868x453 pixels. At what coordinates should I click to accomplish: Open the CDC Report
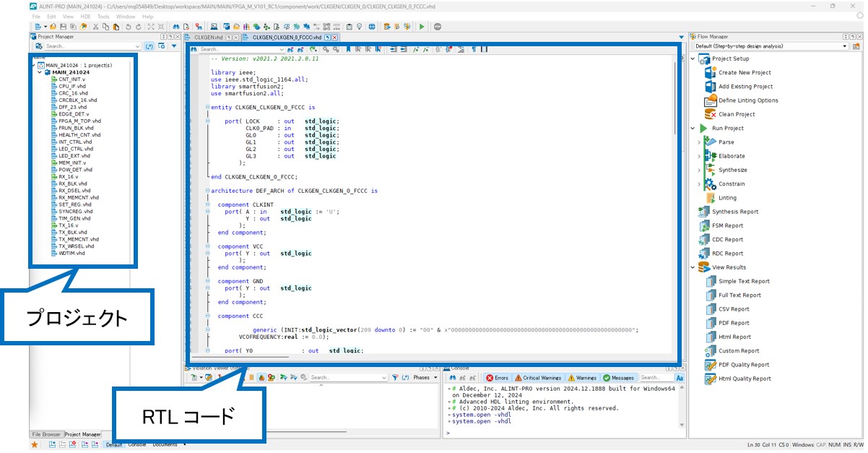tap(727, 239)
